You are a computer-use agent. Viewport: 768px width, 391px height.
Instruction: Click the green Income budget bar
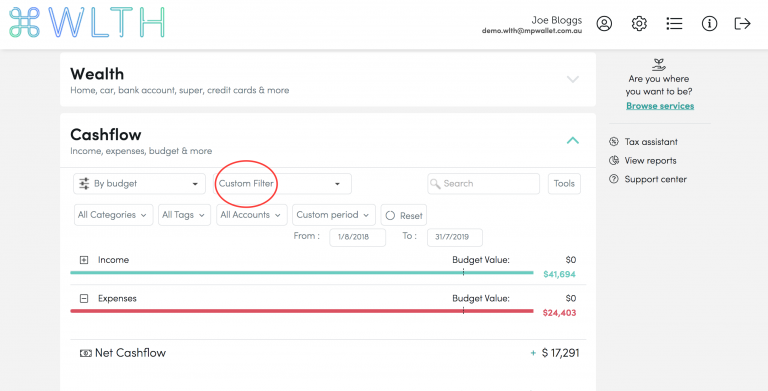coord(302,272)
